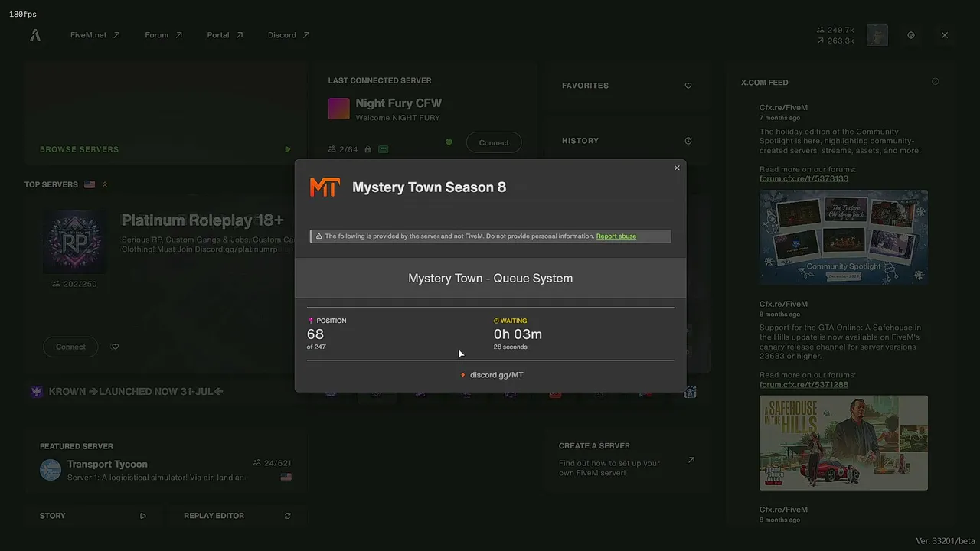Open the Safehouse in the Hills image
Screen dimensions: 980x551
click(x=844, y=442)
